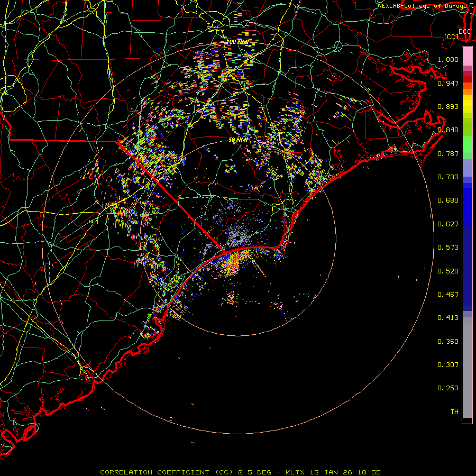Click the 0.360 color scale label
The width and height of the screenshot is (476, 476).
click(x=448, y=342)
